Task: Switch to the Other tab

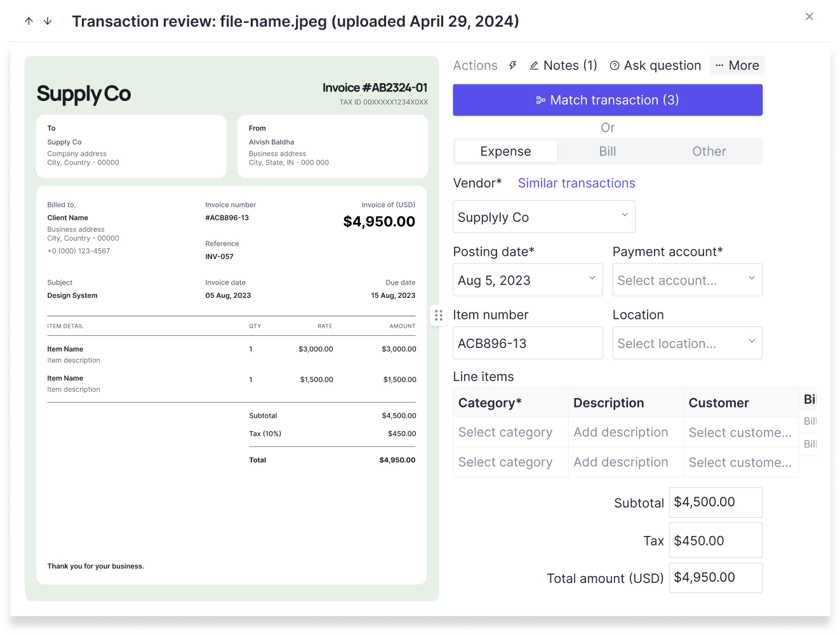Action: [709, 151]
